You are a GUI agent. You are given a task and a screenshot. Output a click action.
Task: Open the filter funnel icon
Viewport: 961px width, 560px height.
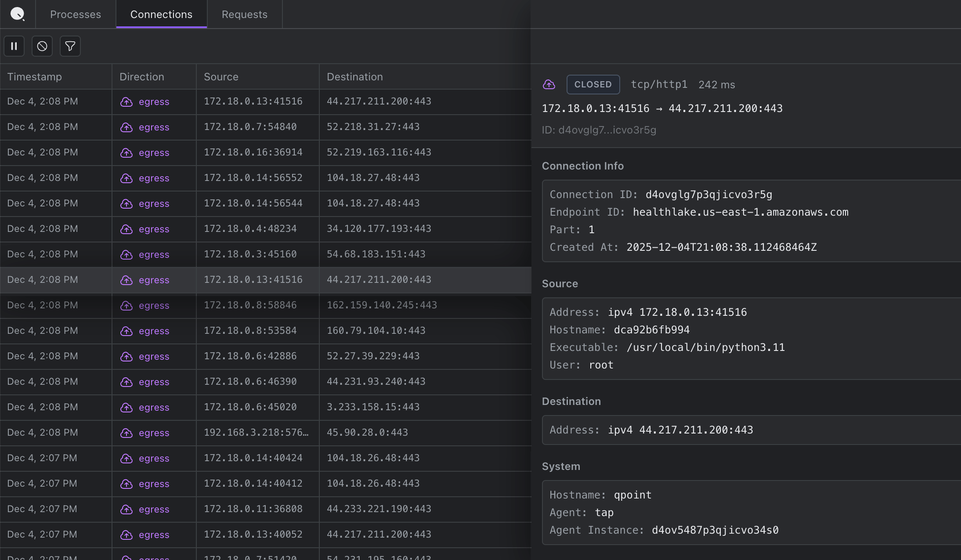coord(70,46)
